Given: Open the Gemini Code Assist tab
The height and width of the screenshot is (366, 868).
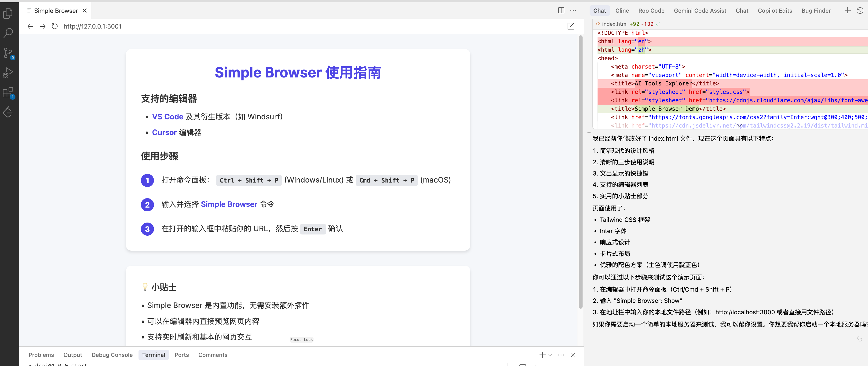Looking at the screenshot, I should 700,11.
